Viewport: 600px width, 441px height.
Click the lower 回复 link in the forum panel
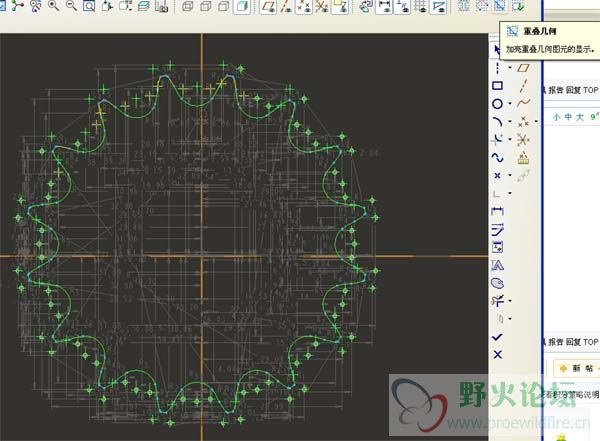tap(573, 342)
